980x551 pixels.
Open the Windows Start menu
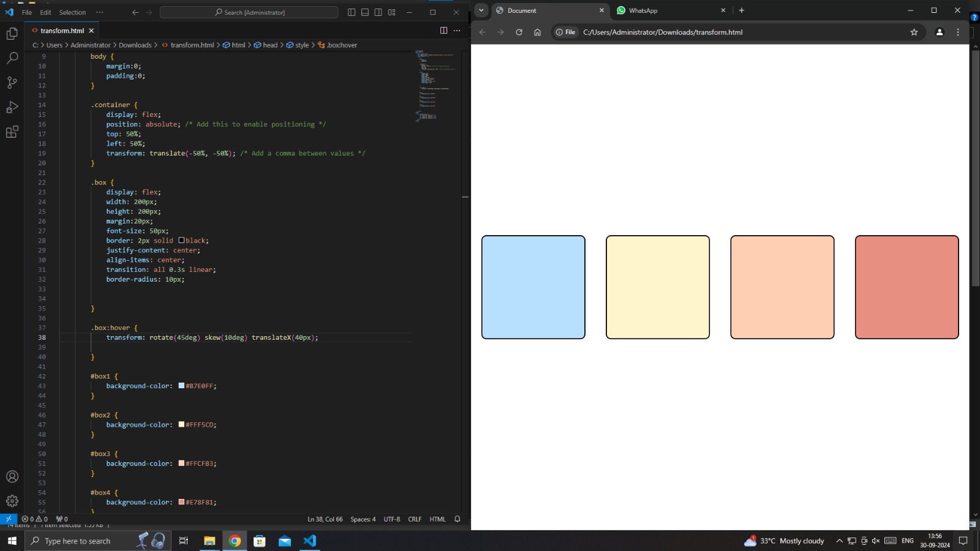[12, 541]
